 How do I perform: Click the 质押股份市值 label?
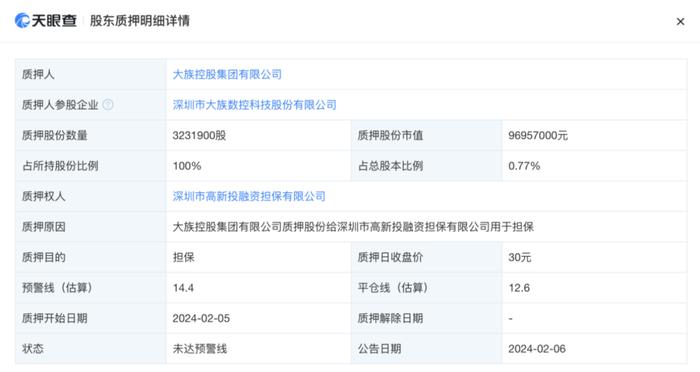click(390, 135)
